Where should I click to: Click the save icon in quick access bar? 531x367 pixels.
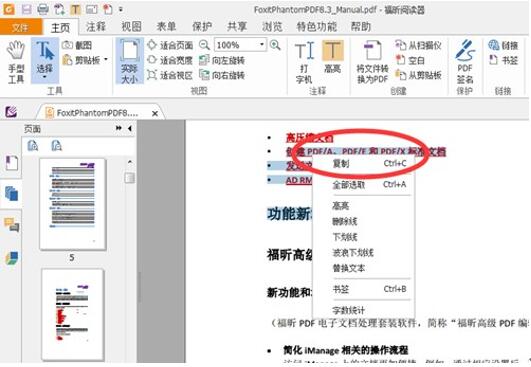point(26,9)
